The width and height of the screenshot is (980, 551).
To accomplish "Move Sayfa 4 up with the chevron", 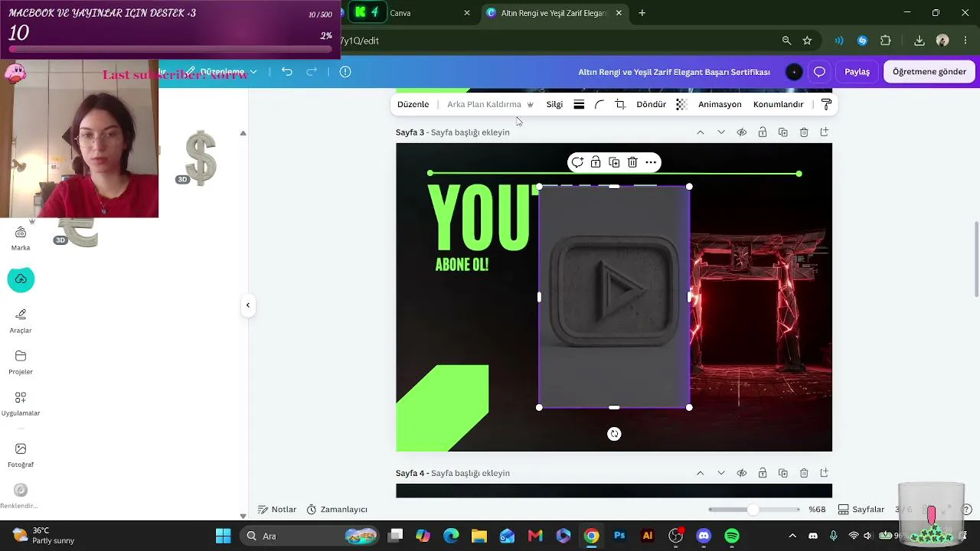I will 701,473.
